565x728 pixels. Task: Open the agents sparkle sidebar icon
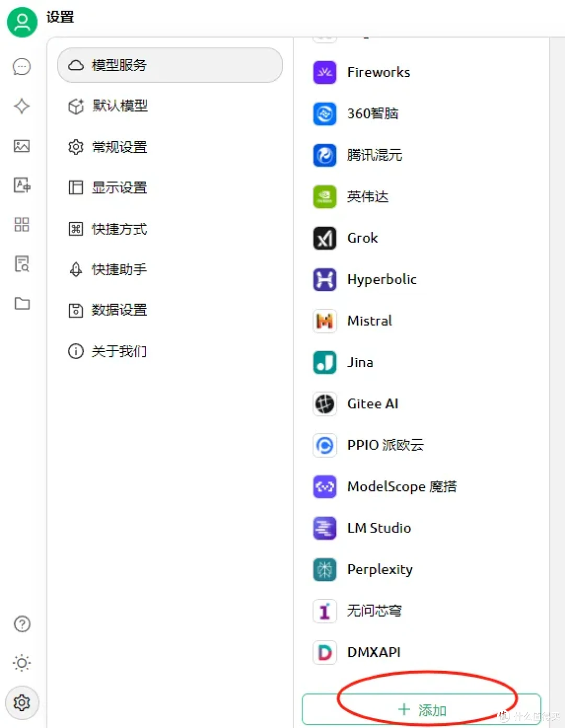tap(22, 106)
